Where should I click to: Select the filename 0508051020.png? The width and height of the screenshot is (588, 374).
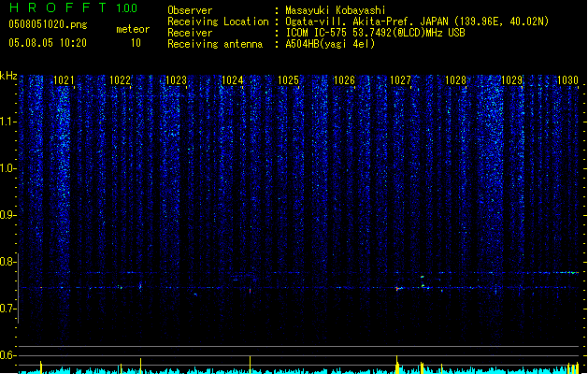pos(48,24)
